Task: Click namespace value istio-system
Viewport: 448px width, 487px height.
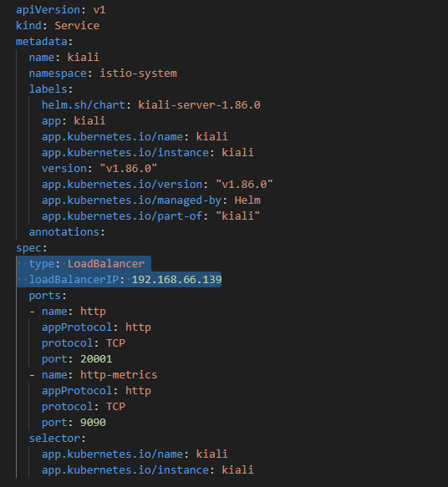Action: click(138, 74)
